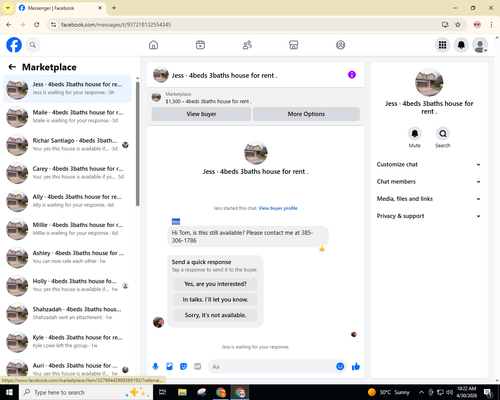Open the Chrome site info icon in address bar

pyautogui.click(x=53, y=25)
